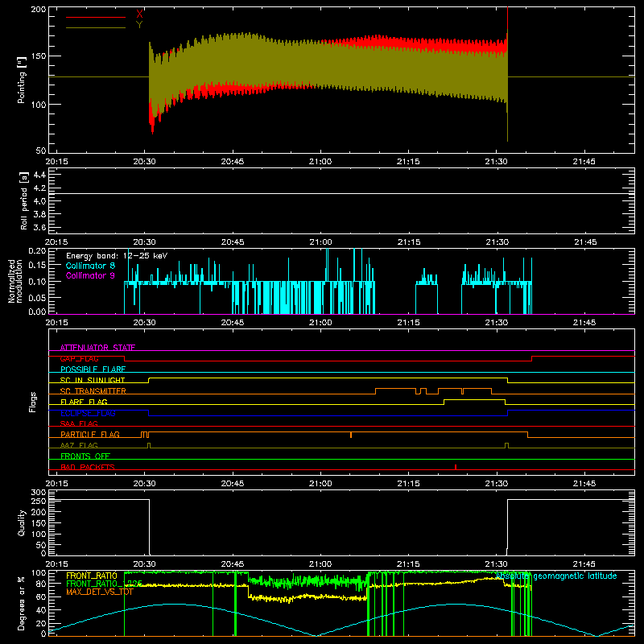
Task: Click the Energy band: 12-25 keV annotation
Action: pos(117,256)
